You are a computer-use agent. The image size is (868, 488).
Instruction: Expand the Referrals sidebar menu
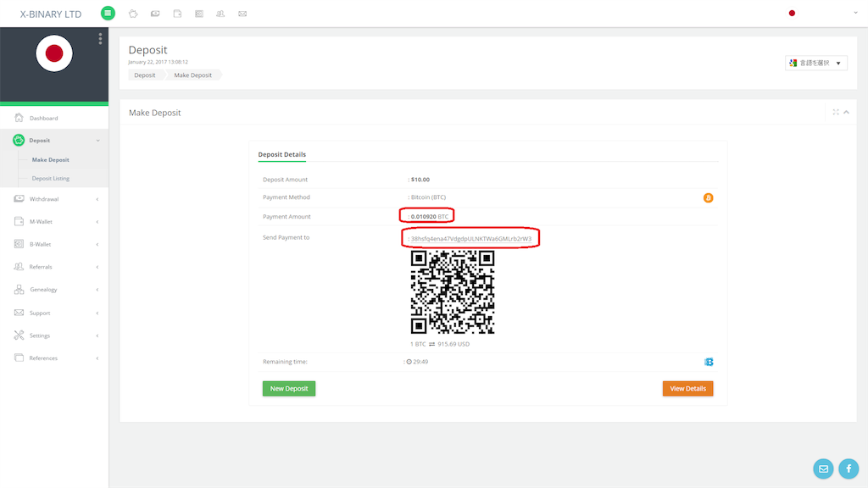click(x=54, y=267)
